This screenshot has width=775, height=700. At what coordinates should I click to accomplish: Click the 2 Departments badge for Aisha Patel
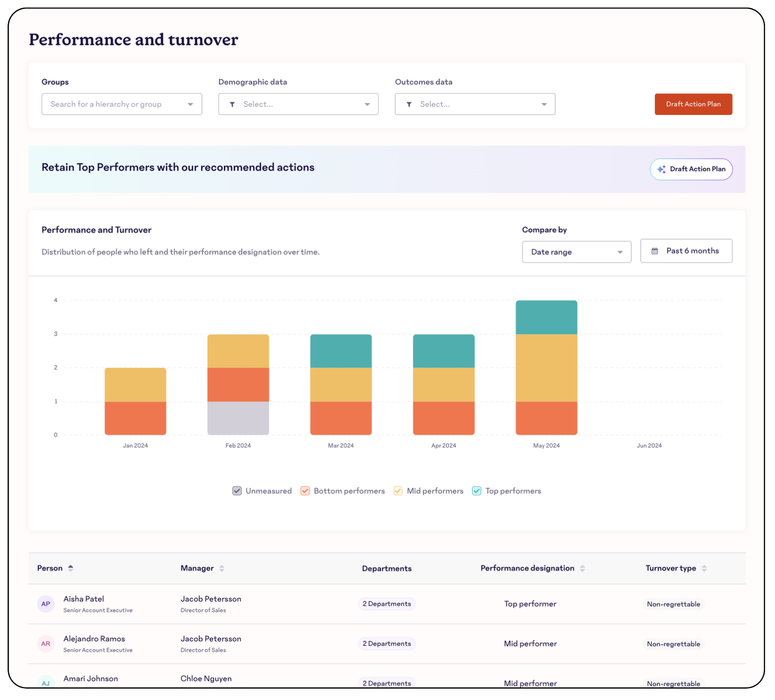[x=387, y=604]
